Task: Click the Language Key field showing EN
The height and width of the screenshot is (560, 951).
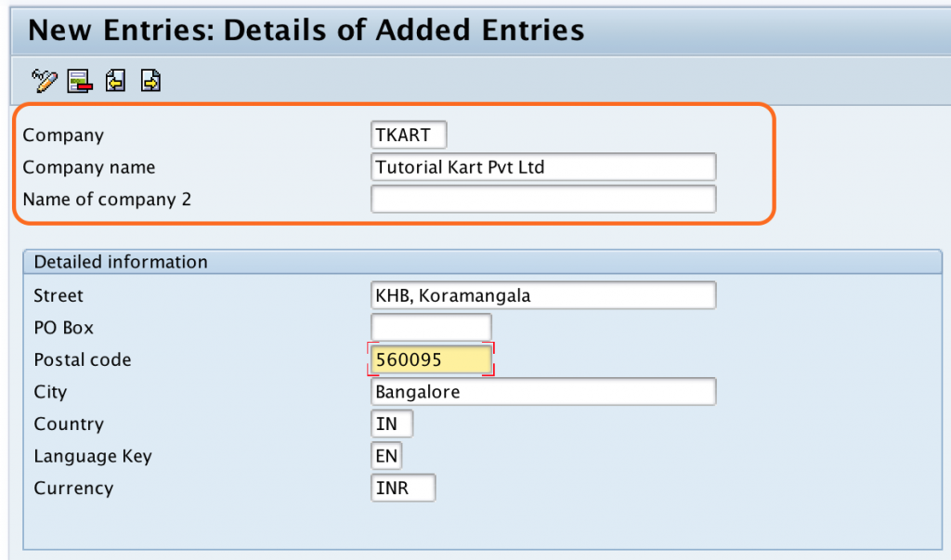Action: pyautogui.click(x=385, y=455)
